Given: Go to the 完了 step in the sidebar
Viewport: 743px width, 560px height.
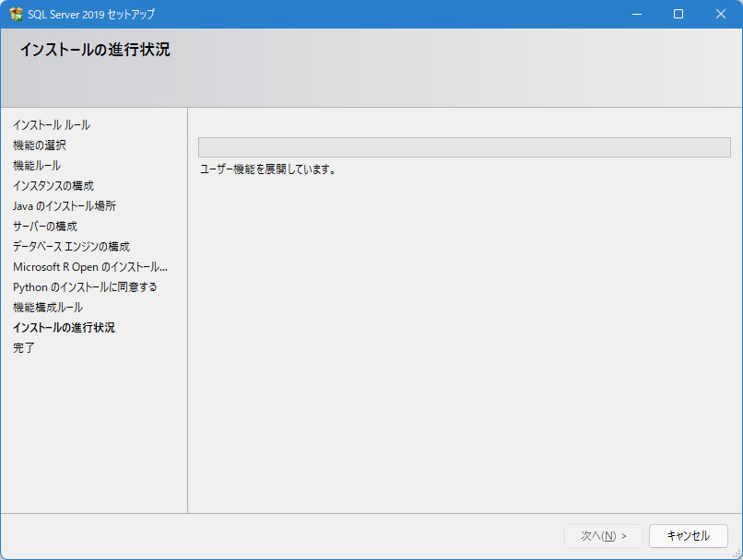Looking at the screenshot, I should point(24,348).
